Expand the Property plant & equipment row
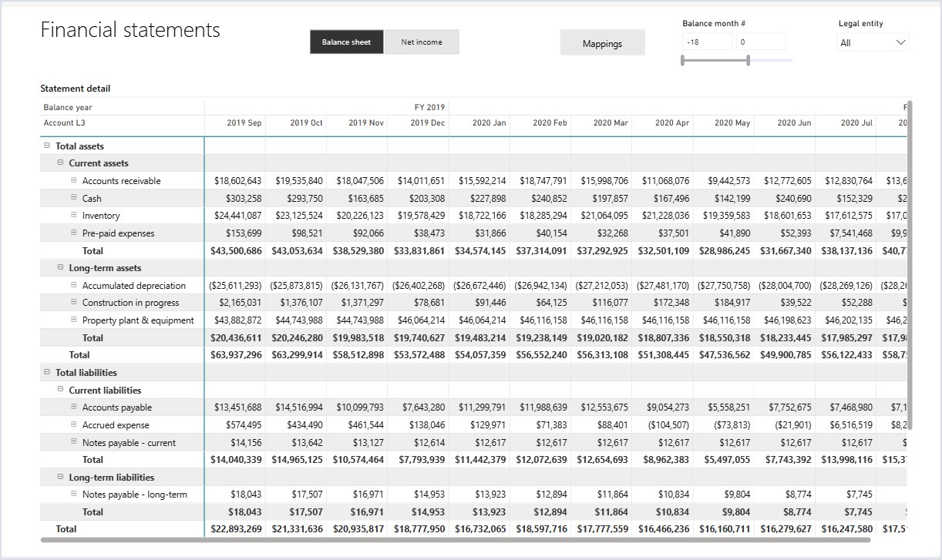942x560 pixels. pos(74,320)
